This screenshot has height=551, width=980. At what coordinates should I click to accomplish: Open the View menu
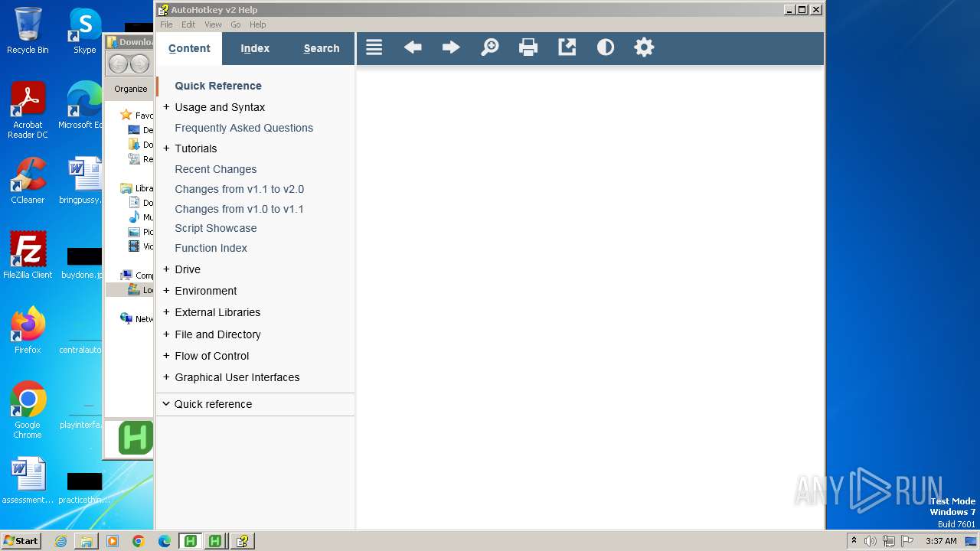(213, 24)
